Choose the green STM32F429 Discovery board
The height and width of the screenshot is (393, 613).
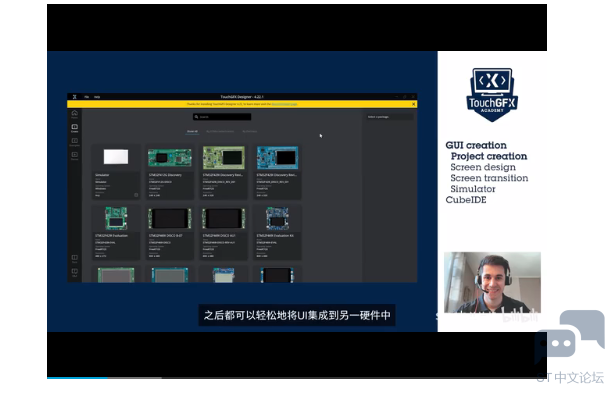224,158
